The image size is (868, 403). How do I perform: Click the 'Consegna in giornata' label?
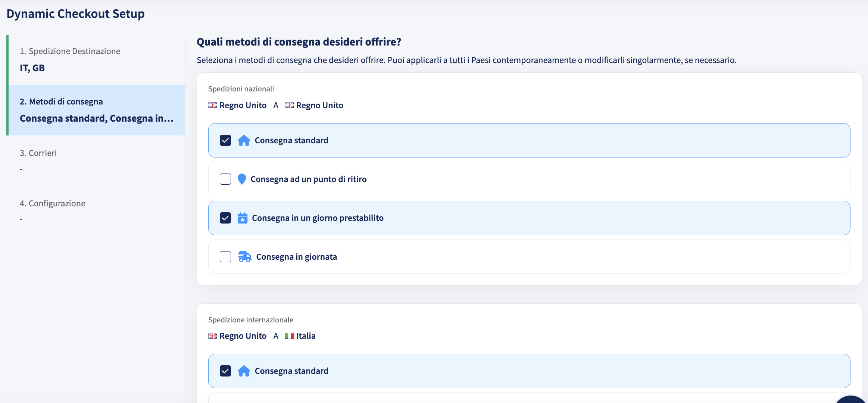coord(297,257)
